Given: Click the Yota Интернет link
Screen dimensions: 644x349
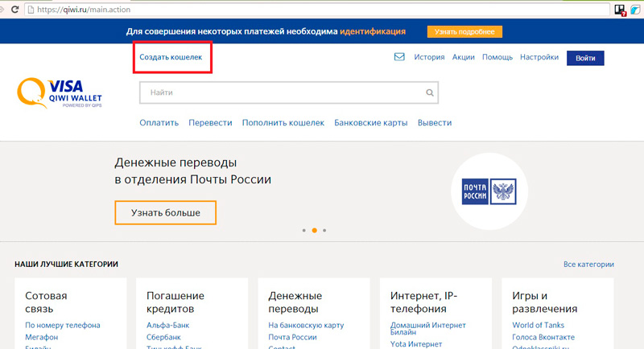Looking at the screenshot, I should click(x=416, y=344).
